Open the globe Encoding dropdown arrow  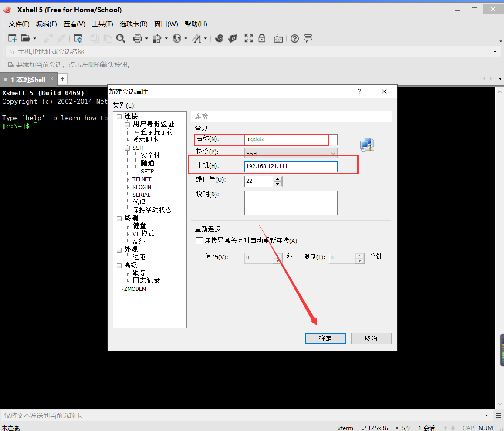click(186, 39)
